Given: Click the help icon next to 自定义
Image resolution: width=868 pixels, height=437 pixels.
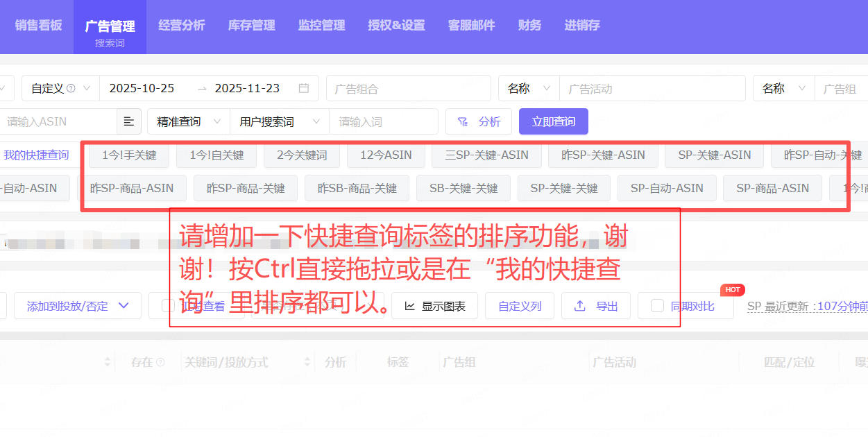Looking at the screenshot, I should click(x=71, y=89).
